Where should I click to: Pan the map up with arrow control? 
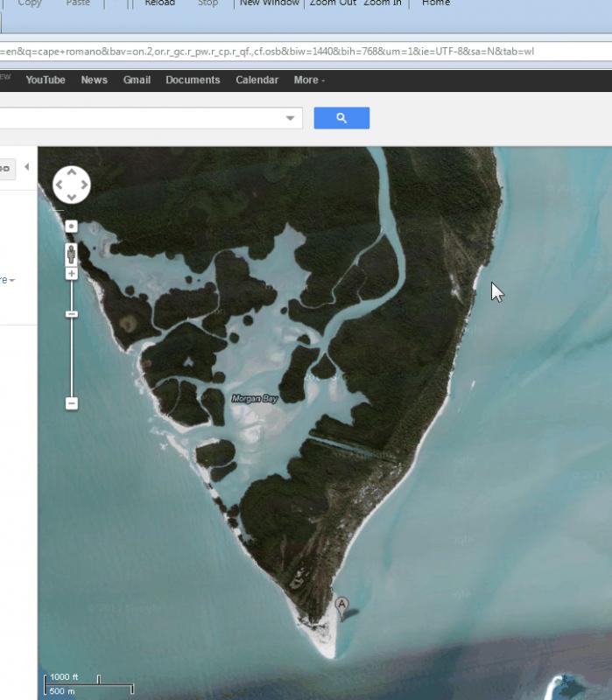(x=72, y=172)
